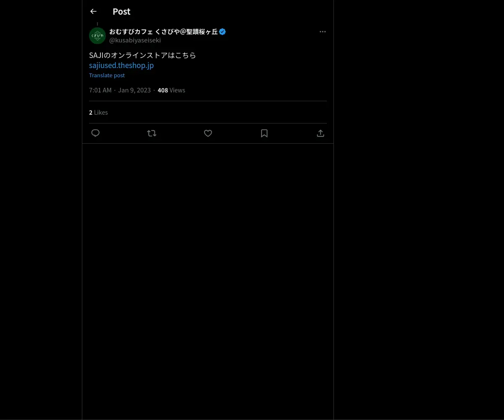The image size is (504, 420).
Task: Click the thread connector line above avatar
Action: click(97, 24)
